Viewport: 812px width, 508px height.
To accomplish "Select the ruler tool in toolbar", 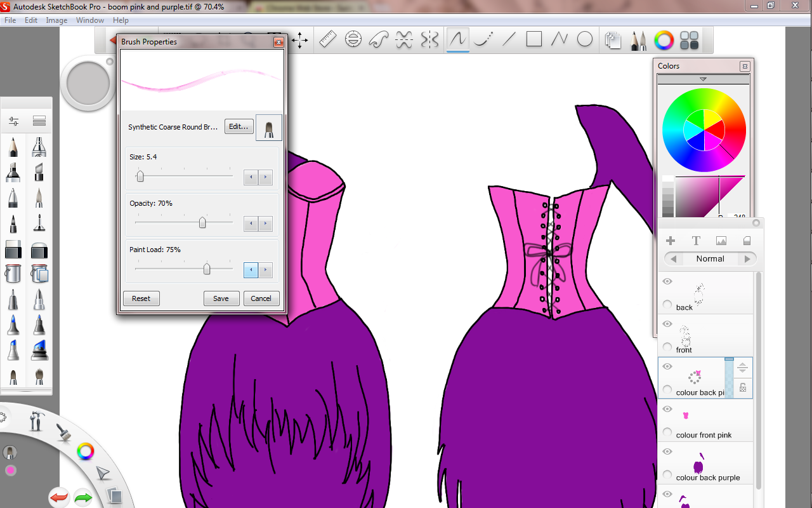I will pos(327,40).
